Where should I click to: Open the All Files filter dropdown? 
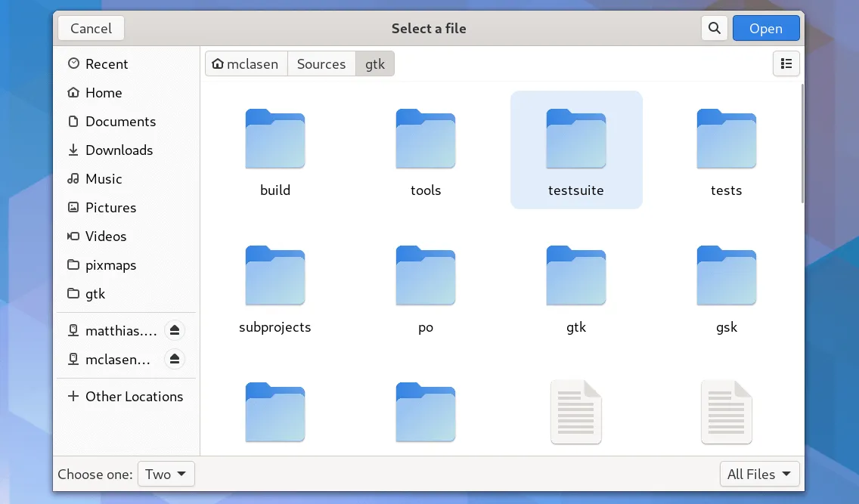coord(759,474)
